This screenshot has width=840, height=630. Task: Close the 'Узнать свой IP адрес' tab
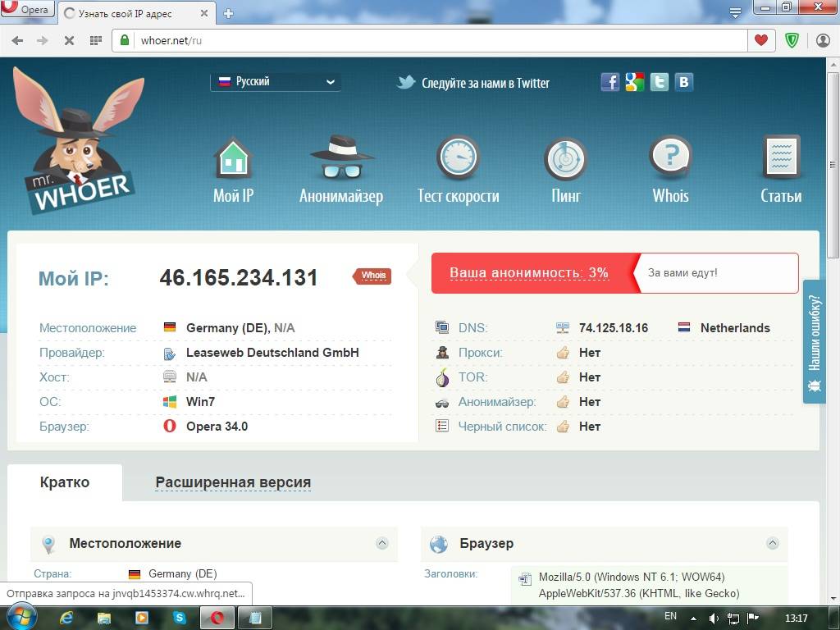coord(204,13)
